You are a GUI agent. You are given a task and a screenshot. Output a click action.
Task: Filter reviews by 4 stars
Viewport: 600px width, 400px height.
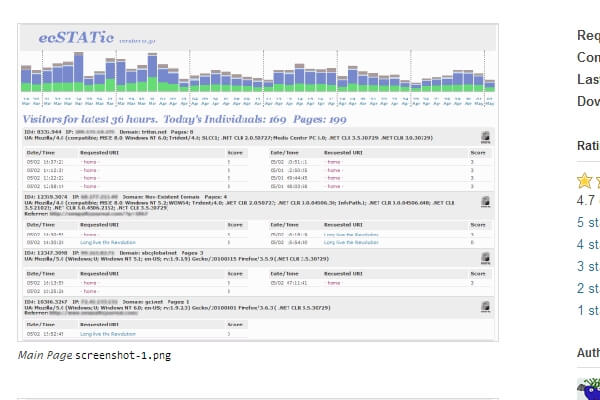click(588, 244)
